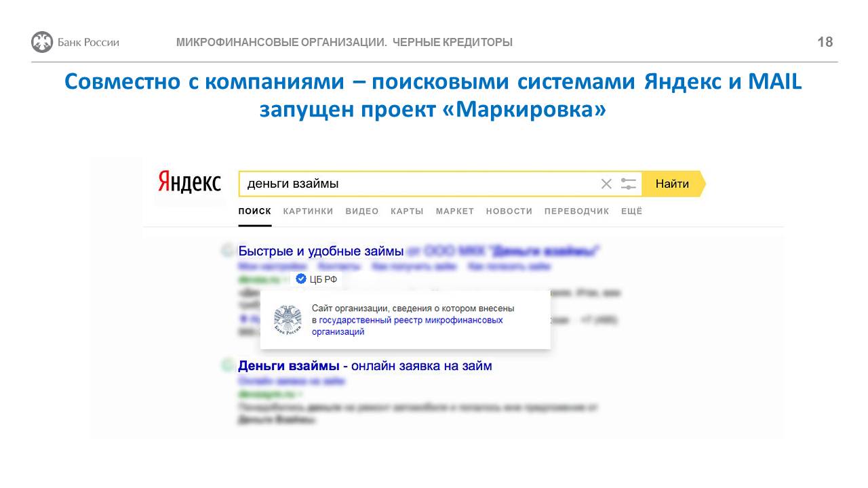Select the ПОИСК tab
Viewport: 868px width, 488px height.
255,211
